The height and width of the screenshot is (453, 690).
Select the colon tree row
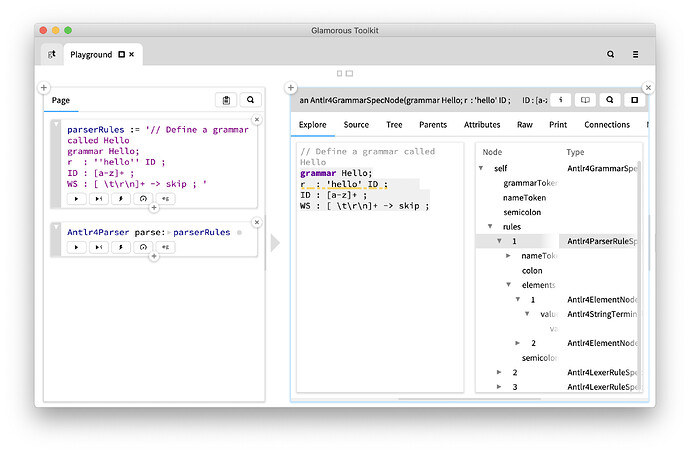(x=558, y=270)
